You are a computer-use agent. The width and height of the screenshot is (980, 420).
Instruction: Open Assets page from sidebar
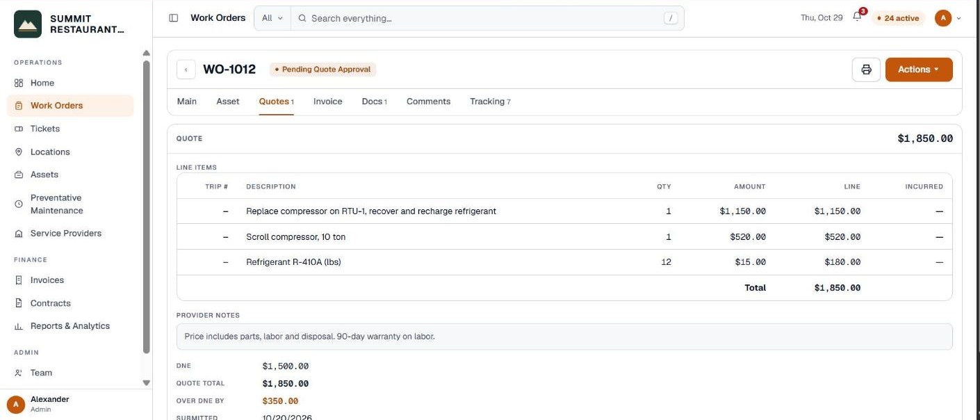pyautogui.click(x=70, y=175)
